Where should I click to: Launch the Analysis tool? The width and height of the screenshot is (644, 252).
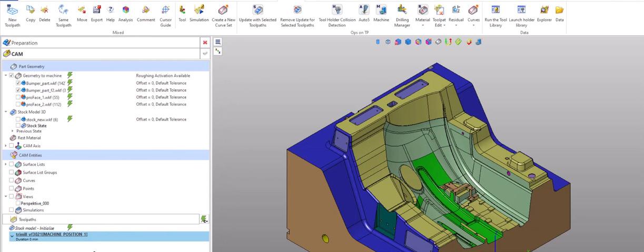click(126, 13)
